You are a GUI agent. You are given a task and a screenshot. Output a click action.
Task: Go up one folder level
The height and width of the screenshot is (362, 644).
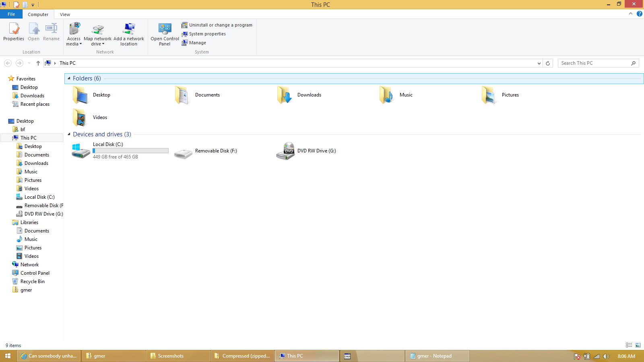point(38,63)
